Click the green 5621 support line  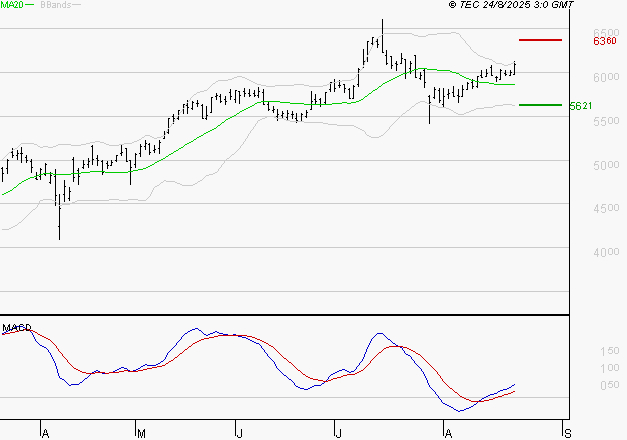tap(540, 105)
